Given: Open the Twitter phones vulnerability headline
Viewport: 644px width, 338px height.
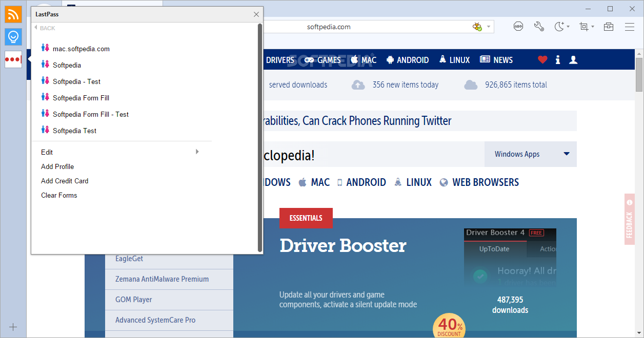Looking at the screenshot, I should coord(357,121).
